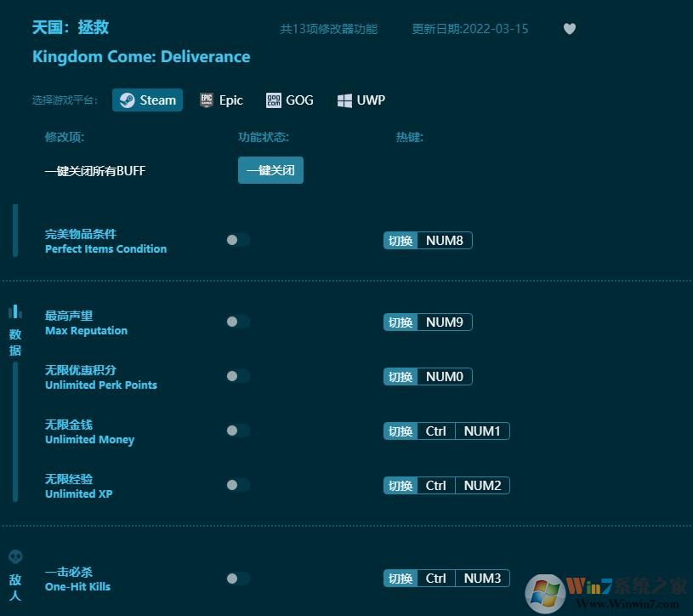The width and height of the screenshot is (693, 616).
Task: Click the Ctrl hotkey cell for Unlimited Money
Action: pos(436,431)
